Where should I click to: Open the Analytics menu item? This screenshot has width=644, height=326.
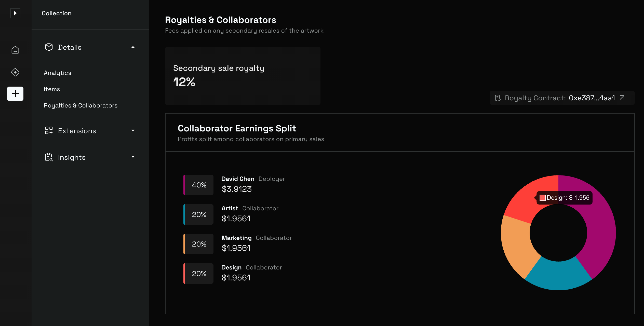(58, 73)
